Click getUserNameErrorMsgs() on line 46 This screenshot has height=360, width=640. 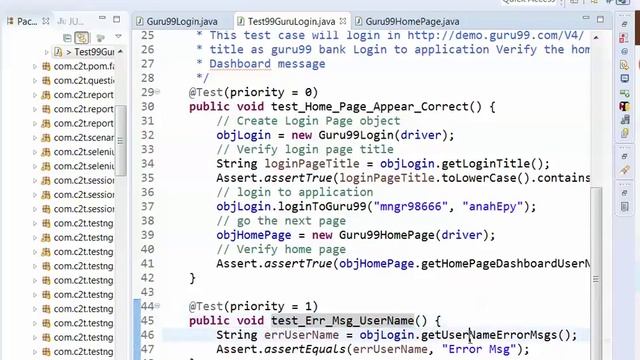[496, 336]
